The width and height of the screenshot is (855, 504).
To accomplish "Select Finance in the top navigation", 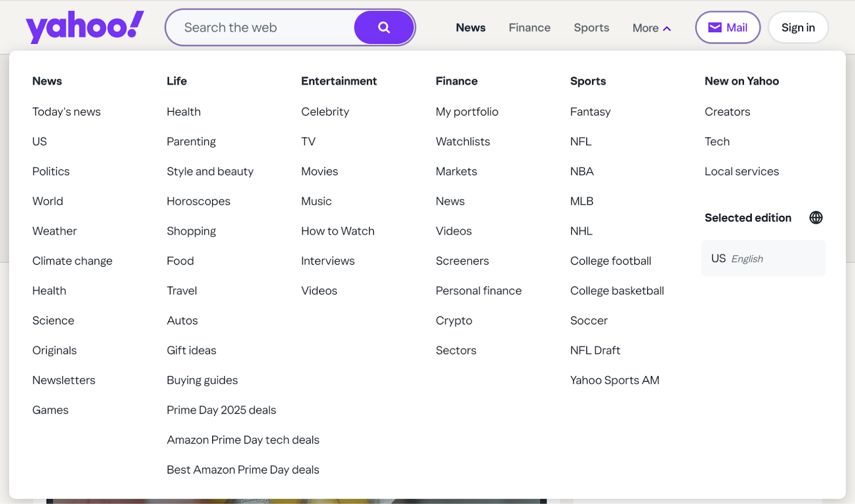I will 528,27.
